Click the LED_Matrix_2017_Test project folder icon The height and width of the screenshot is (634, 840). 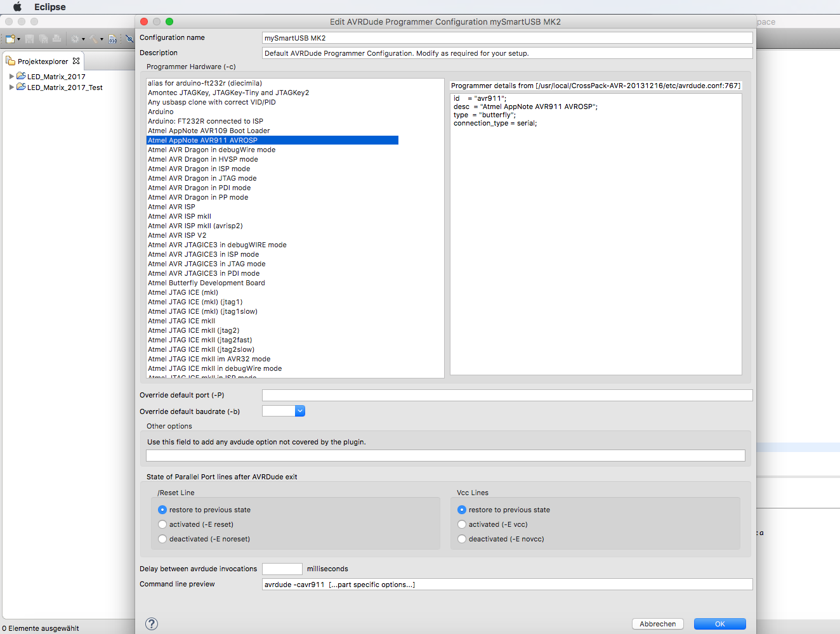(x=21, y=87)
